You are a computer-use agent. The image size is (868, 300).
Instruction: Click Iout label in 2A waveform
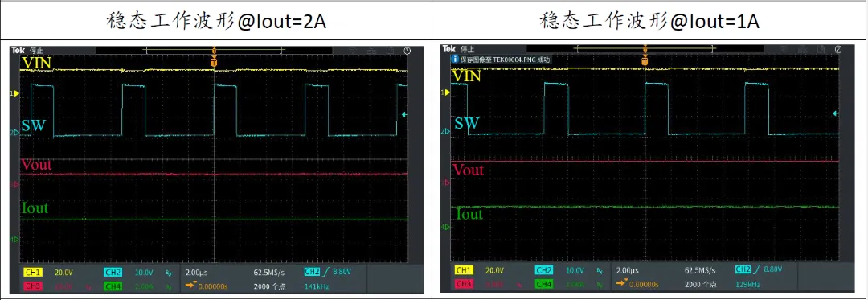point(35,208)
